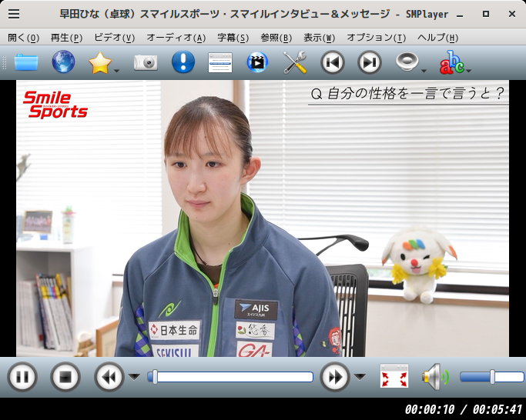526x420 pixels.
Task: Open the ビデオ(V) menu
Action: point(115,38)
